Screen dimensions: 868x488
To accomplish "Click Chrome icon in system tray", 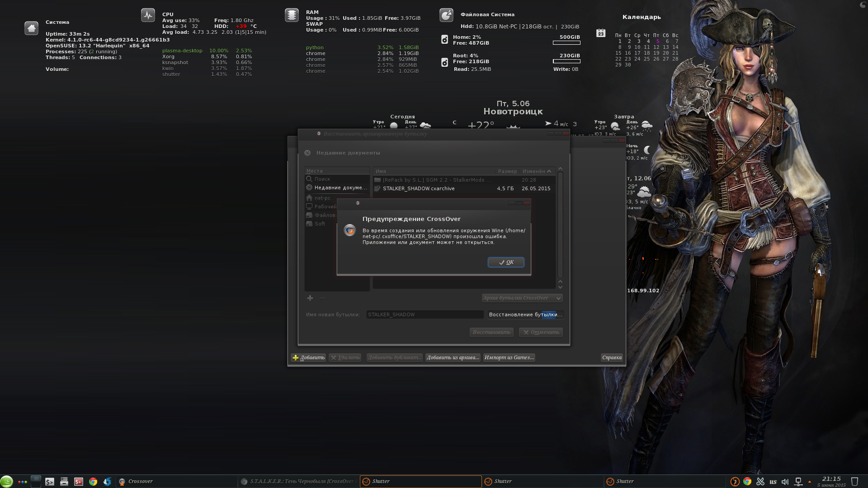I will click(747, 482).
